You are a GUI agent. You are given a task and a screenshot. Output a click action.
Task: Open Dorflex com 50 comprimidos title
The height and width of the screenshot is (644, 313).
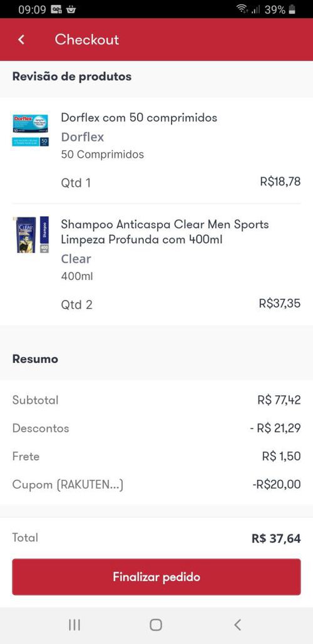tap(139, 118)
